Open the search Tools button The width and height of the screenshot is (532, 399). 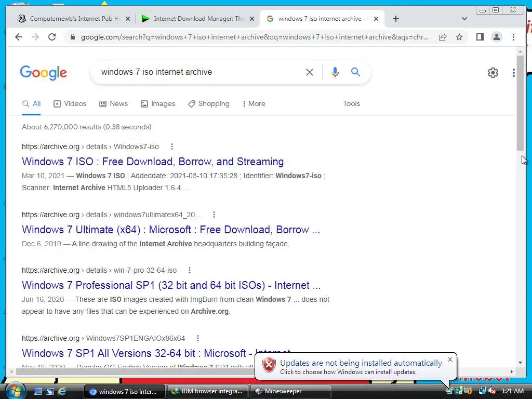click(351, 104)
